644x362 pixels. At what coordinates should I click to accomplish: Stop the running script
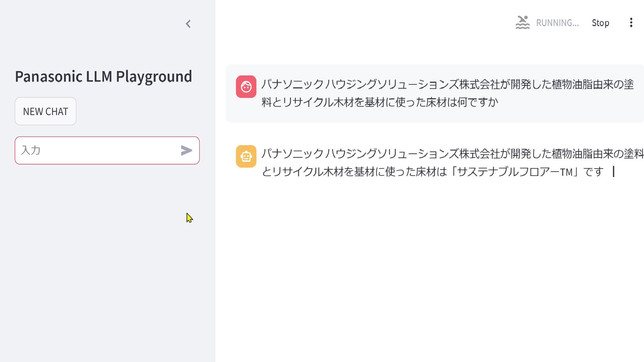point(600,23)
